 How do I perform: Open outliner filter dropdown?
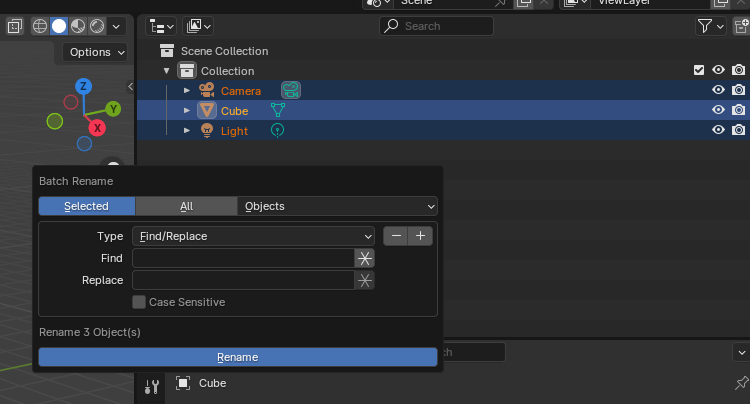710,26
